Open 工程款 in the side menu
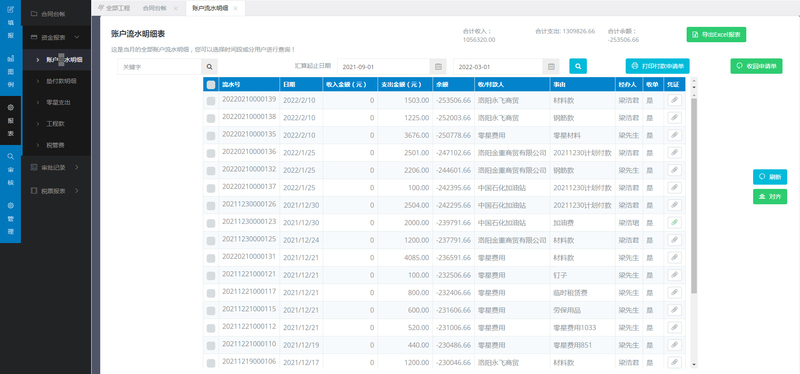 pyautogui.click(x=56, y=124)
